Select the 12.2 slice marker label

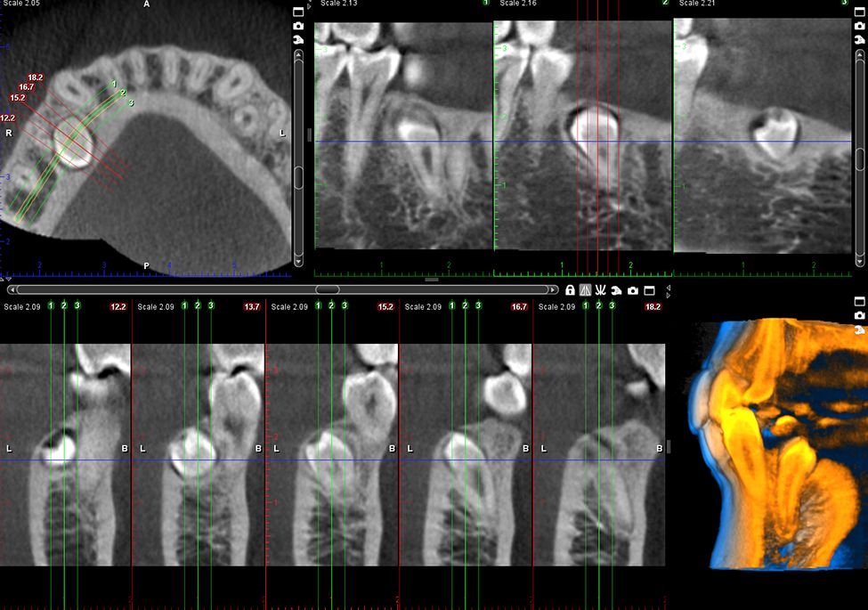[8, 118]
